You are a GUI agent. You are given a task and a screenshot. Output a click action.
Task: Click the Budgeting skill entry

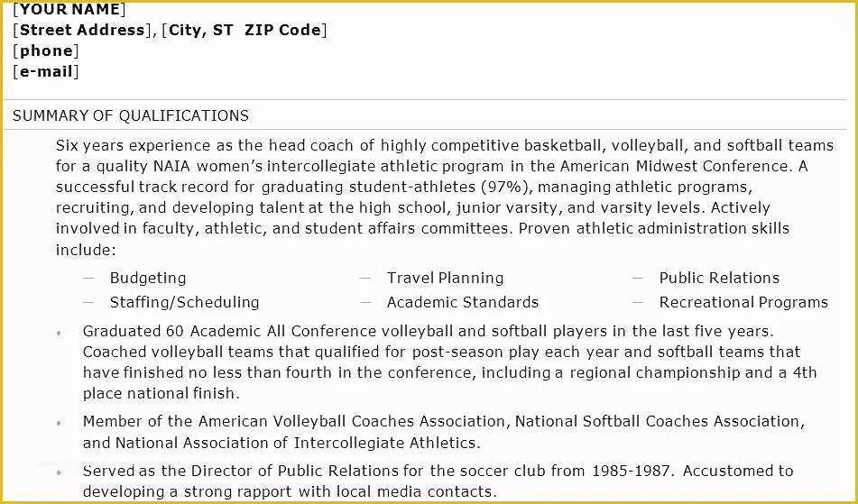point(148,279)
